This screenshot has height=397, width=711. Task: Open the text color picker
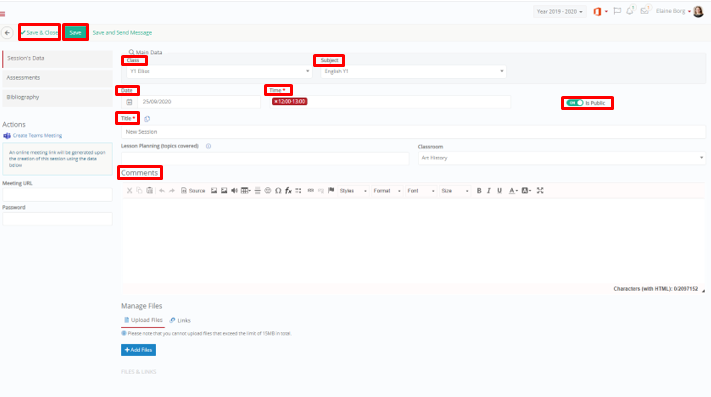click(x=513, y=191)
